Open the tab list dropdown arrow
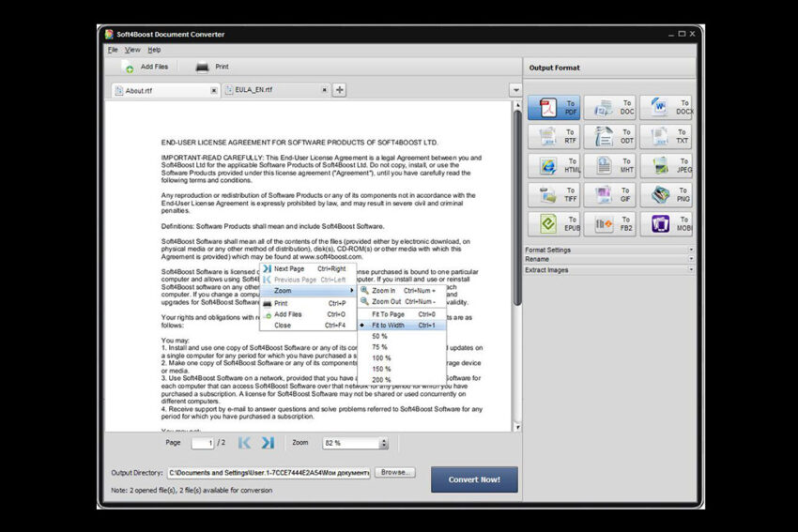 coord(515,90)
